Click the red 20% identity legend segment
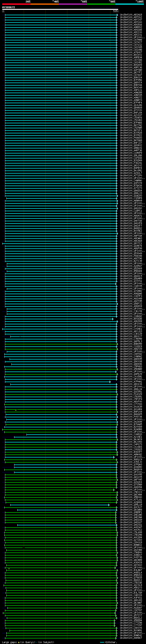 click(16, 4)
